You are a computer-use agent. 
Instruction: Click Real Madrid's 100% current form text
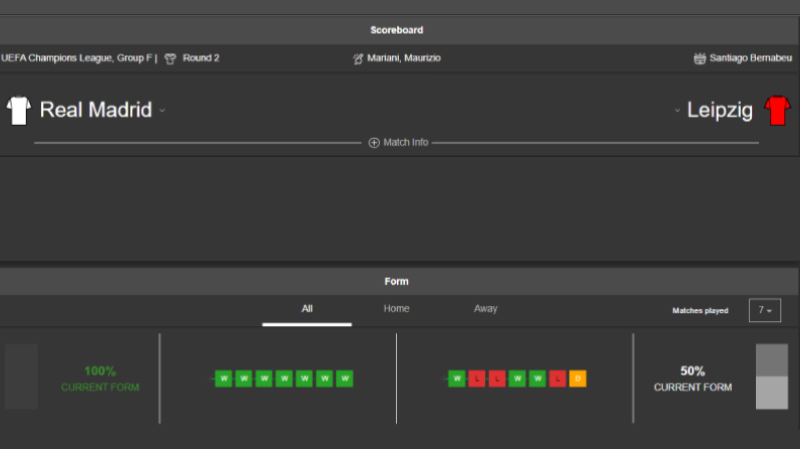[x=100, y=379]
